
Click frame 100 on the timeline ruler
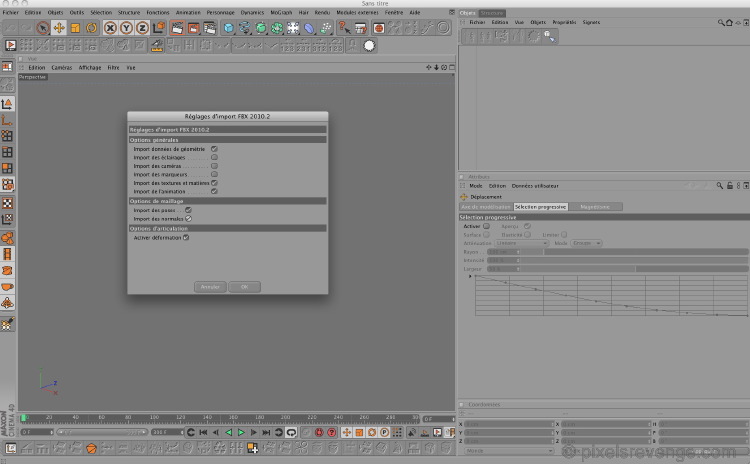tap(154, 418)
